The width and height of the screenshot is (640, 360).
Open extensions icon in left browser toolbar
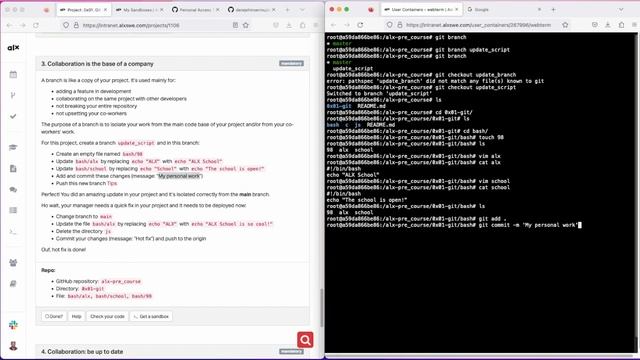pyautogui.click(x=302, y=25)
